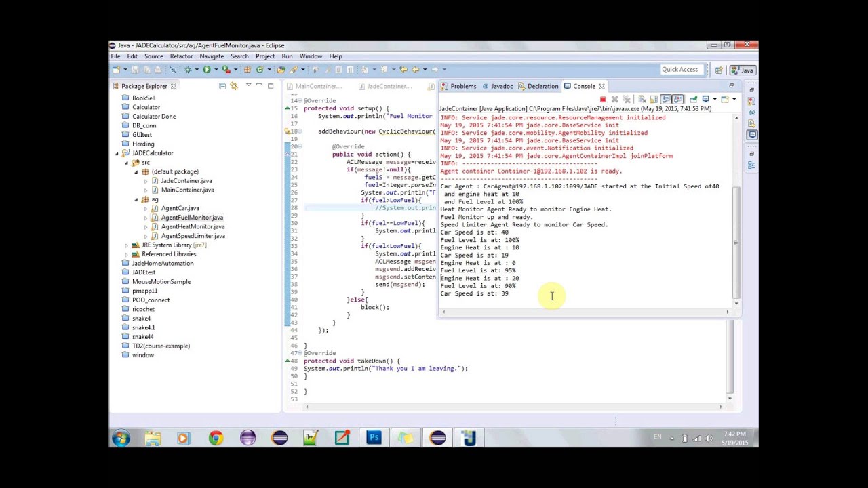Open the Window menu

pyautogui.click(x=311, y=56)
